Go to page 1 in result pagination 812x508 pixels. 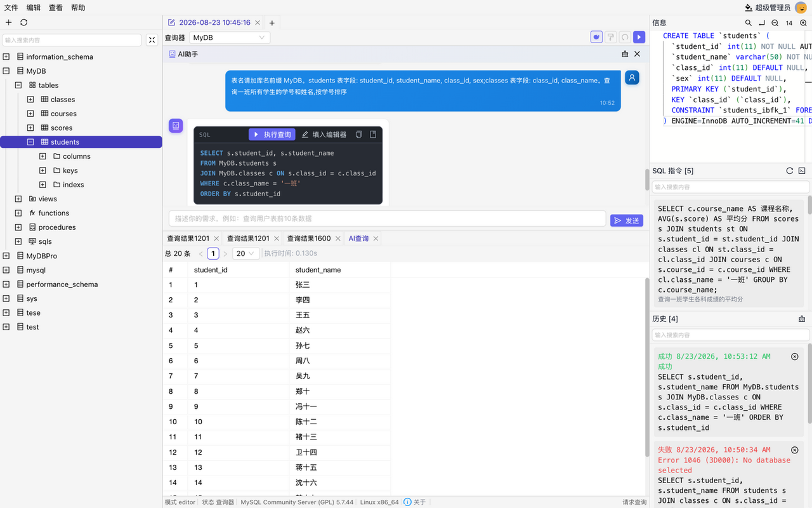tap(213, 253)
